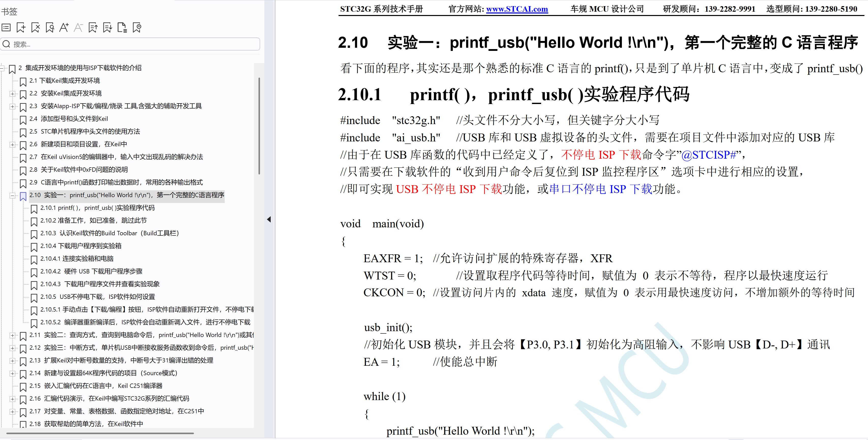The image size is (868, 440).
Task: Click the add bookmark icon
Action: click(x=21, y=27)
